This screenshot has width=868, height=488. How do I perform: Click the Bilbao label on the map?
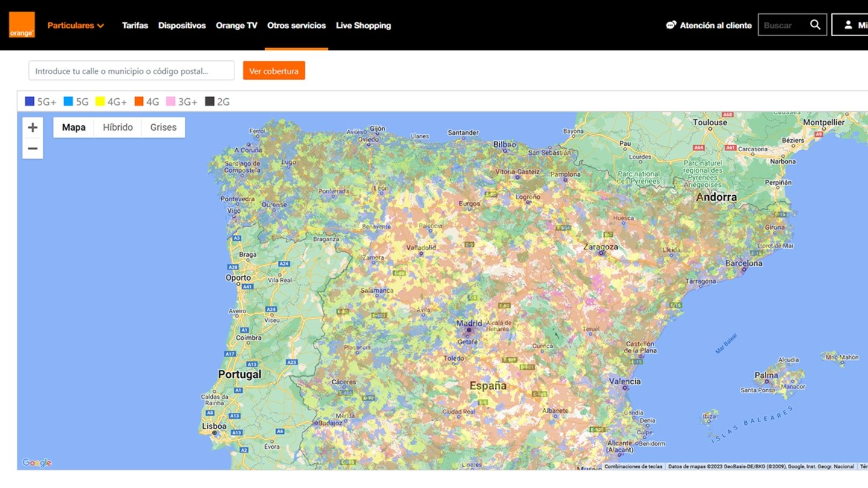pos(505,145)
